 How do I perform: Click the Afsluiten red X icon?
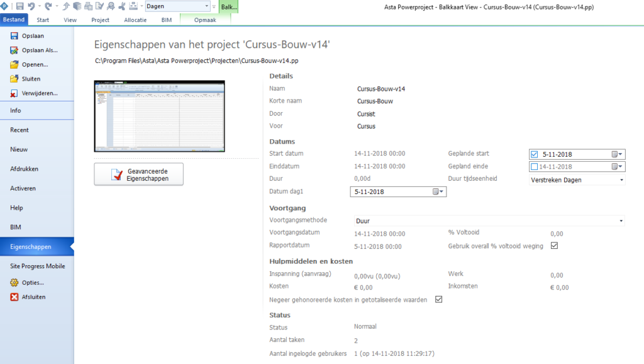click(14, 297)
